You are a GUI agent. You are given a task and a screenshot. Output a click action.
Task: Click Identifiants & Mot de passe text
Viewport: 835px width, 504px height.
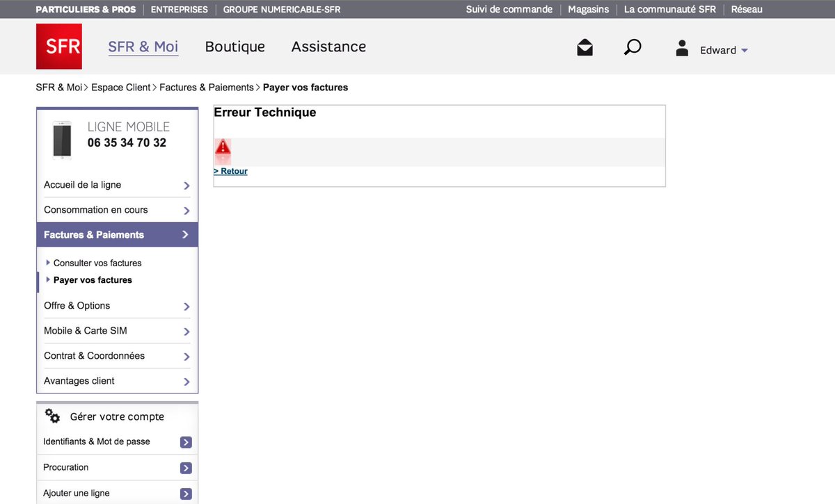pos(97,441)
